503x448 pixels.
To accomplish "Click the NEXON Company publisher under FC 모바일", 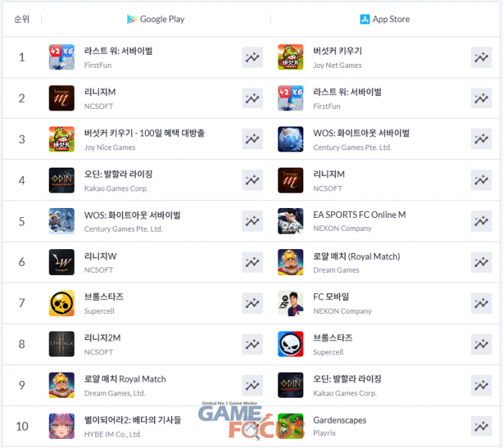I will click(342, 311).
